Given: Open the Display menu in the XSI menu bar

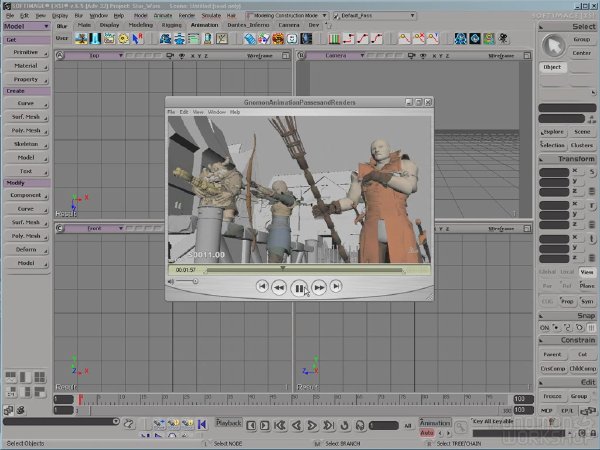Looking at the screenshot, I should pyautogui.click(x=60, y=16).
